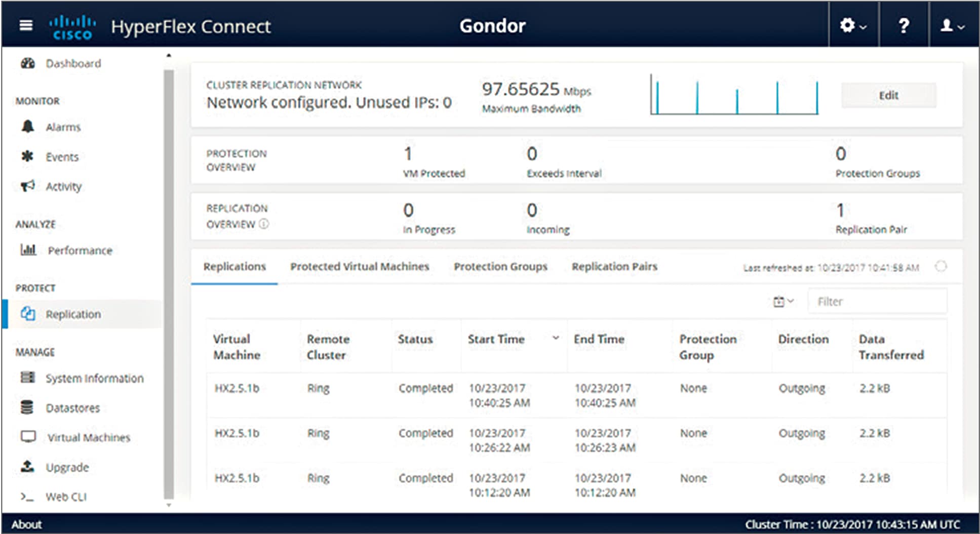
Task: Open Performance page
Action: click(x=80, y=250)
